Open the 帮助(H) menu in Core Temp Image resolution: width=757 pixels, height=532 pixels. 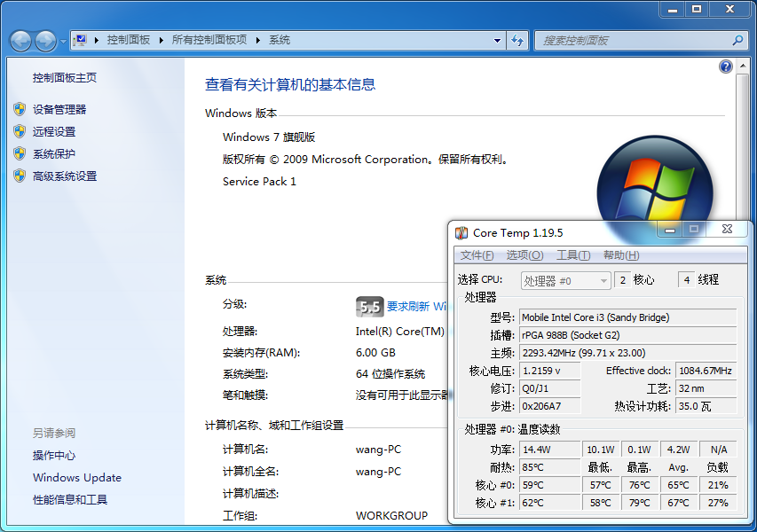tap(621, 255)
